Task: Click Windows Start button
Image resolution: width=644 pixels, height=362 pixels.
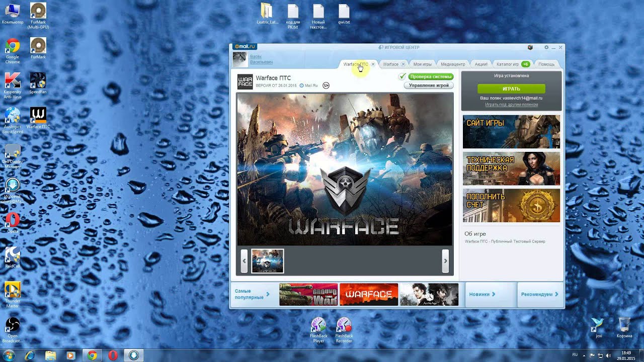Action: coord(9,355)
